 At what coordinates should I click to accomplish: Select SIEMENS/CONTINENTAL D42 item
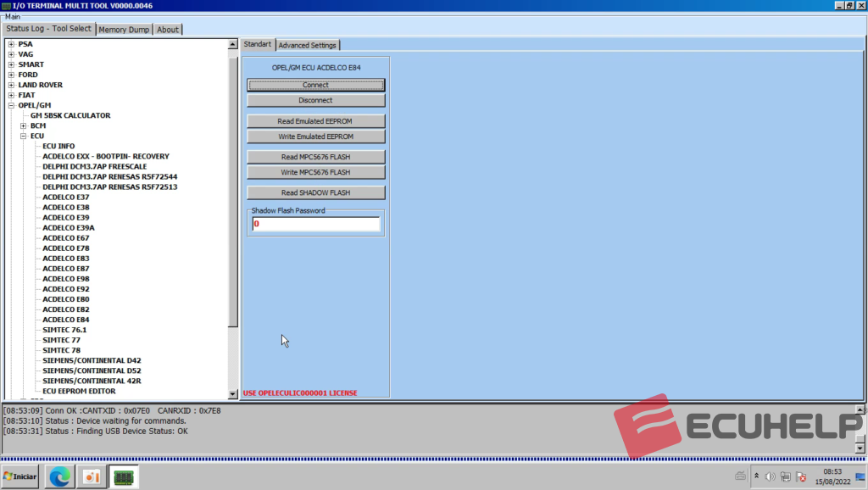(x=92, y=360)
